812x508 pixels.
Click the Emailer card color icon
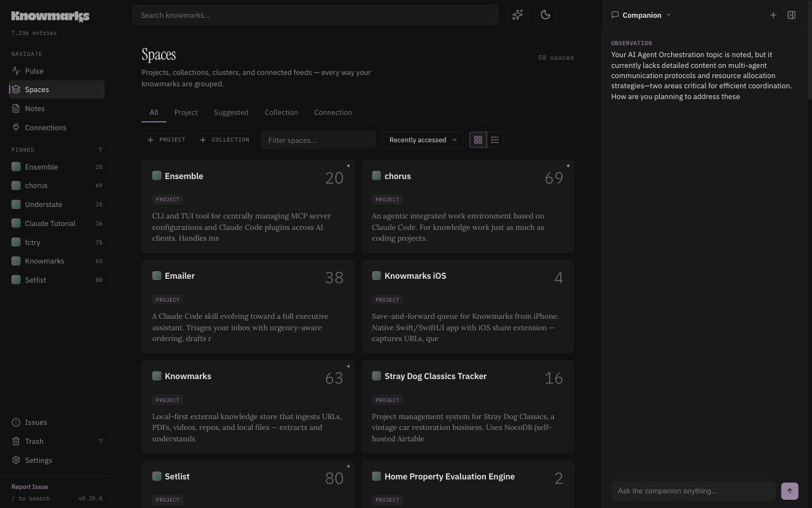[x=157, y=276]
